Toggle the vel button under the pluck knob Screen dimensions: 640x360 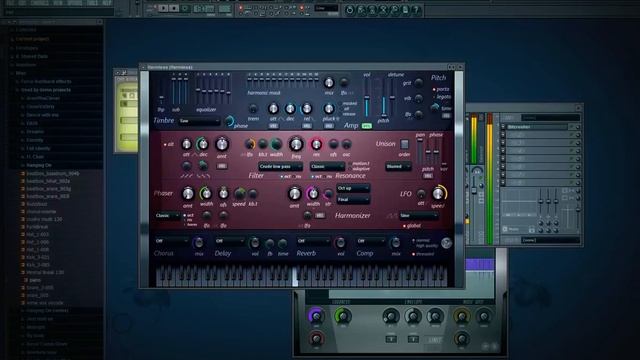coord(329,126)
